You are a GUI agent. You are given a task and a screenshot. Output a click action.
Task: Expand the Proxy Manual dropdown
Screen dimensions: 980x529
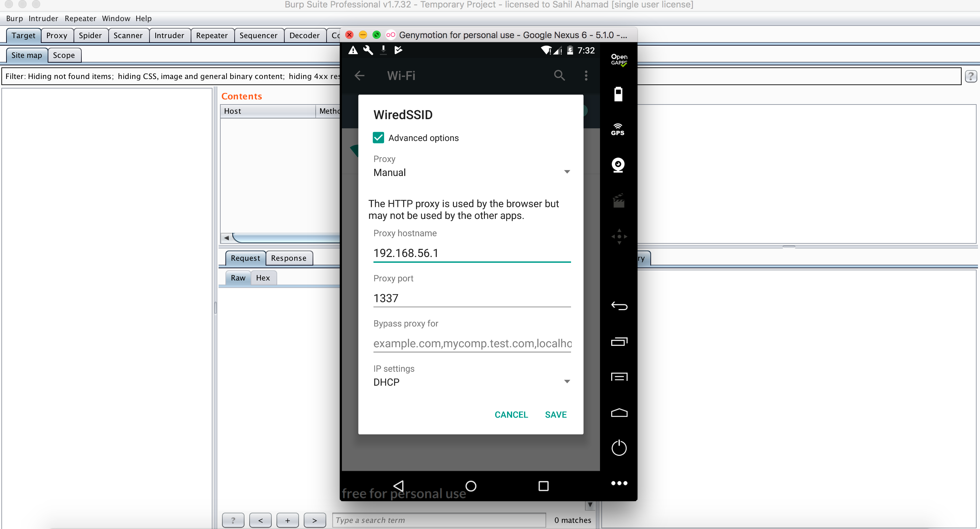pos(471,172)
